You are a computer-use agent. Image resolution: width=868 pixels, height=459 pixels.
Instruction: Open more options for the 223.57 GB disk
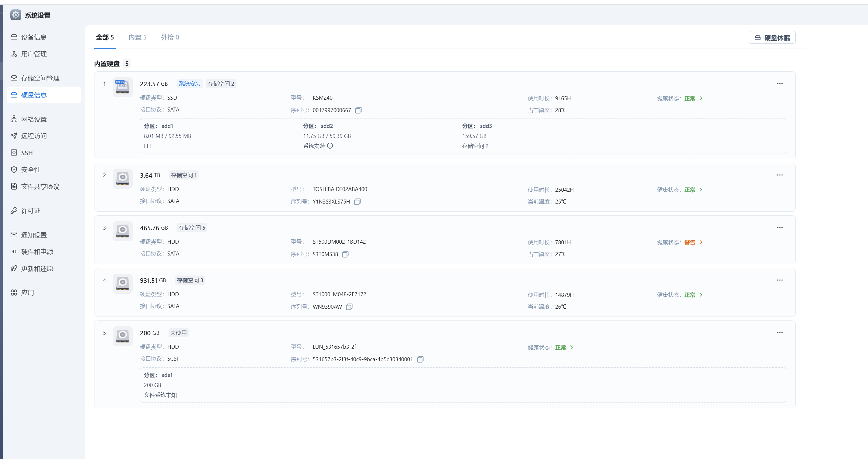coord(779,84)
